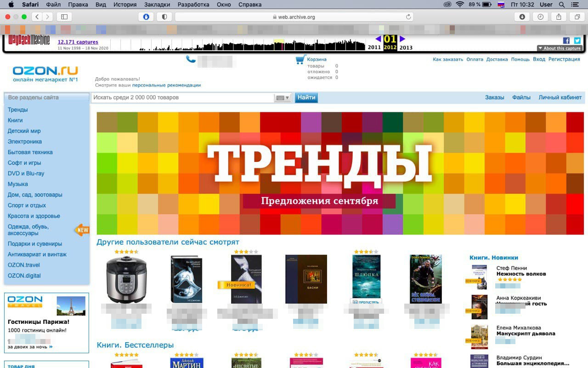588x368 pixels.
Task: Click the Wayback Machine logo
Action: coord(29,40)
